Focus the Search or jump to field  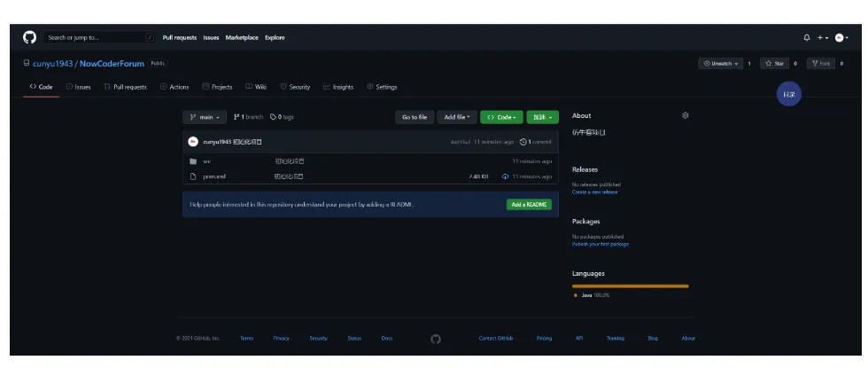(x=99, y=37)
